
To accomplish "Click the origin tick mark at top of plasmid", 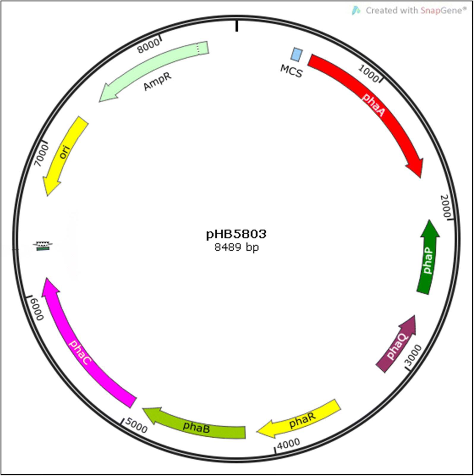I will [x=237, y=26].
